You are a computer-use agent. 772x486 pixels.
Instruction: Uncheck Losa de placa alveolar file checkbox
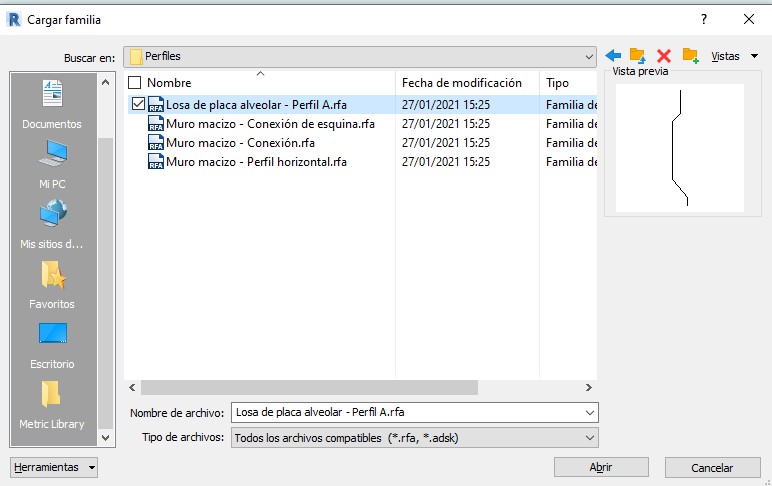[x=137, y=104]
